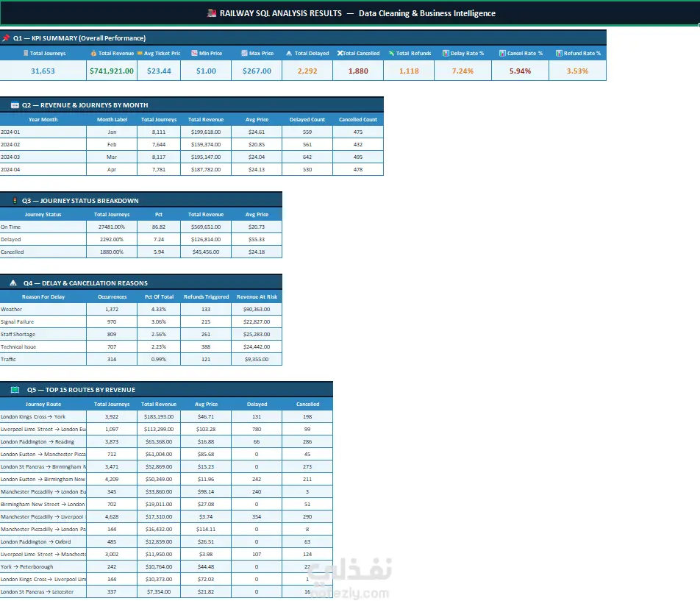Select the London Kings Cross → York route
This screenshot has height=601, width=700.
pyautogui.click(x=33, y=416)
